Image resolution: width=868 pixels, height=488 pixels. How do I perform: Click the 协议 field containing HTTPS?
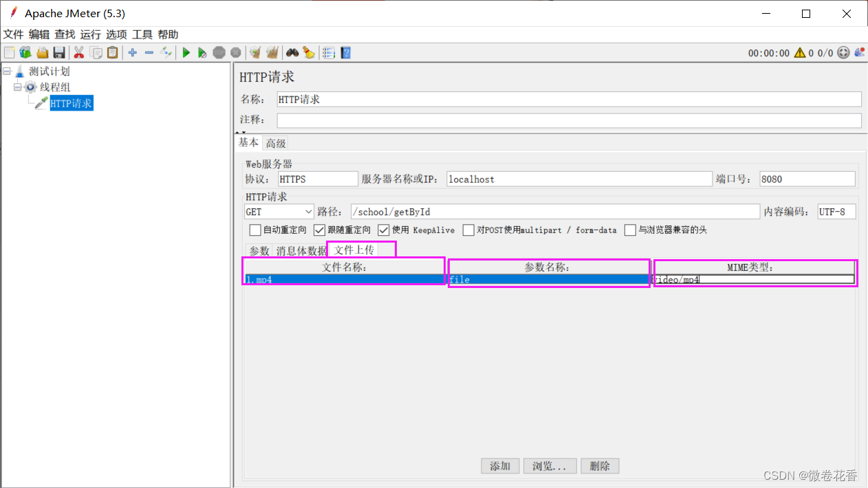pos(318,179)
